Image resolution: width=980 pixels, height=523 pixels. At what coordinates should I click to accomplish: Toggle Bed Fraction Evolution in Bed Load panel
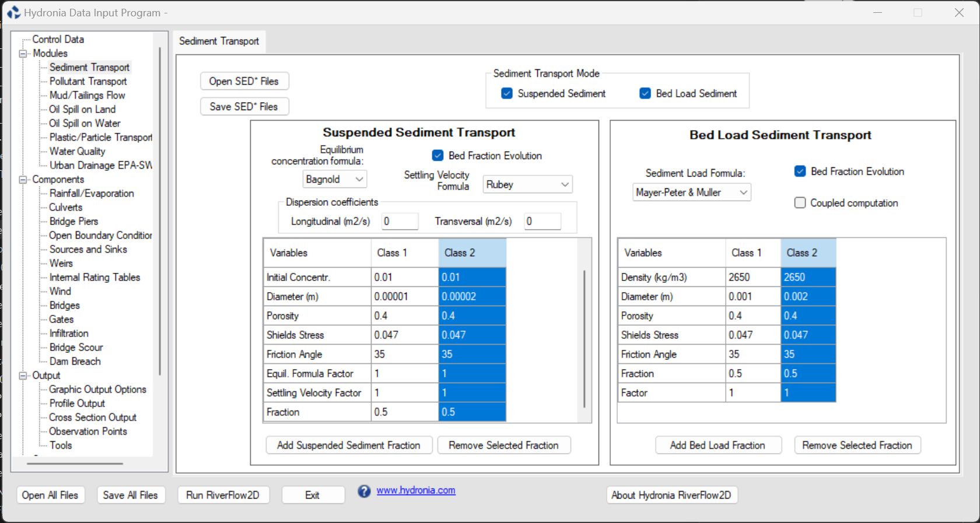pyautogui.click(x=800, y=171)
